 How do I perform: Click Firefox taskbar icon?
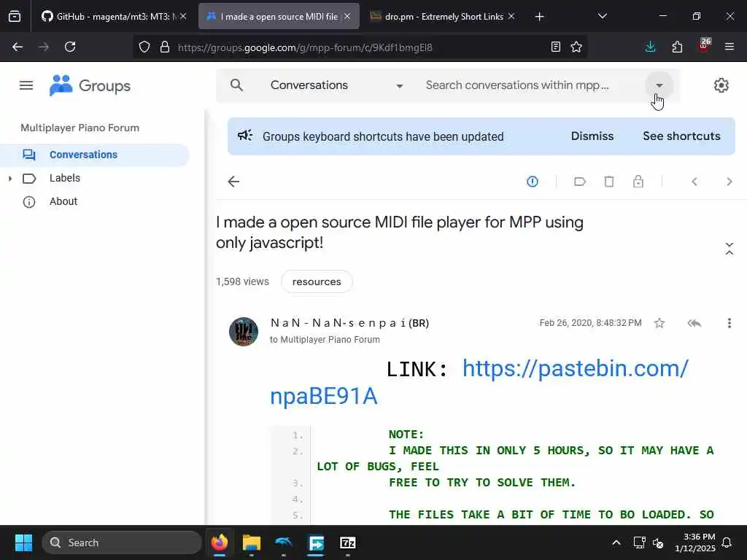pos(220,542)
